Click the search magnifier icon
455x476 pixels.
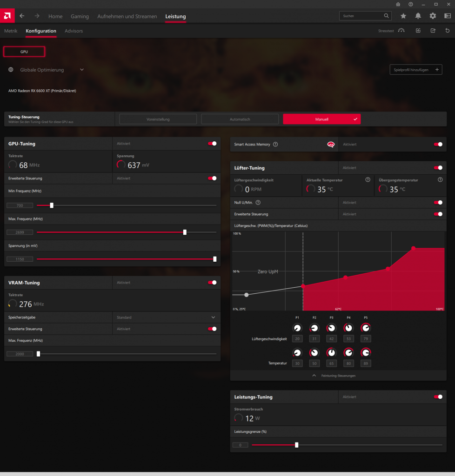pyautogui.click(x=386, y=16)
